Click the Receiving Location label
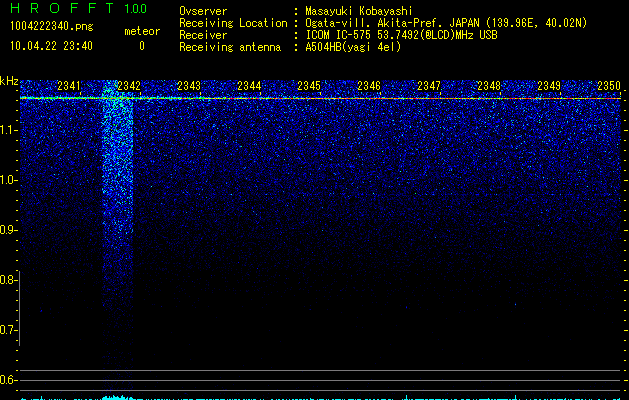The image size is (629, 400). (x=233, y=23)
